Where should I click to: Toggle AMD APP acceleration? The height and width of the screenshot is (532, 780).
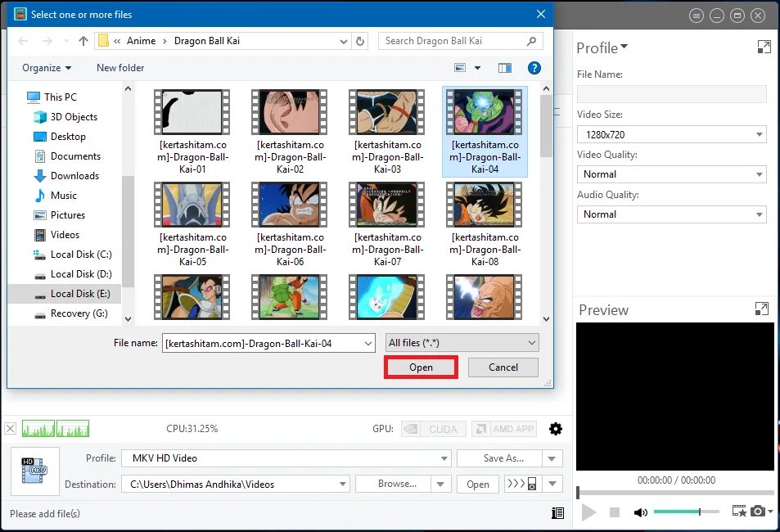[504, 429]
